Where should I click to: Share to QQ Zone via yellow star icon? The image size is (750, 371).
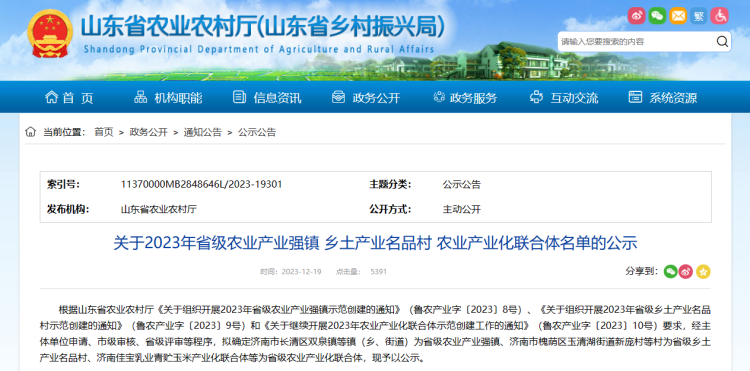point(703,272)
